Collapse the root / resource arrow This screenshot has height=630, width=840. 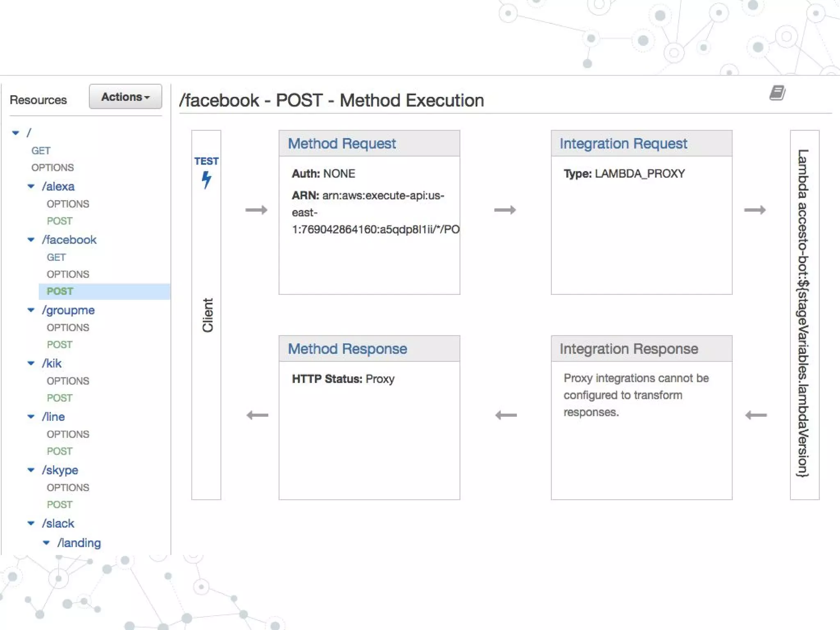pos(16,133)
